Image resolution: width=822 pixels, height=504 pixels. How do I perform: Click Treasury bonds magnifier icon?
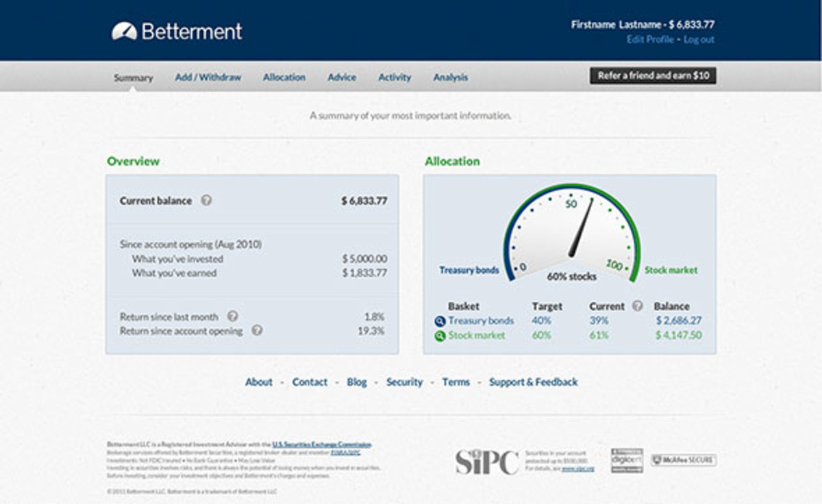pyautogui.click(x=440, y=321)
